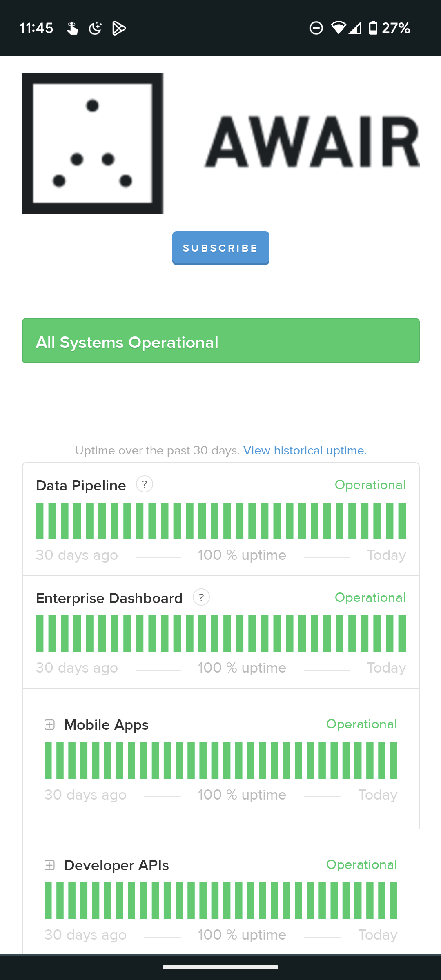Expand the Mobile Apps component group

coord(49,725)
